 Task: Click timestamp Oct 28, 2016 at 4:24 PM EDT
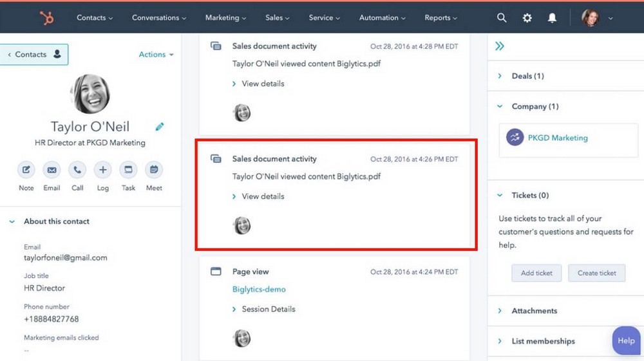(x=414, y=272)
